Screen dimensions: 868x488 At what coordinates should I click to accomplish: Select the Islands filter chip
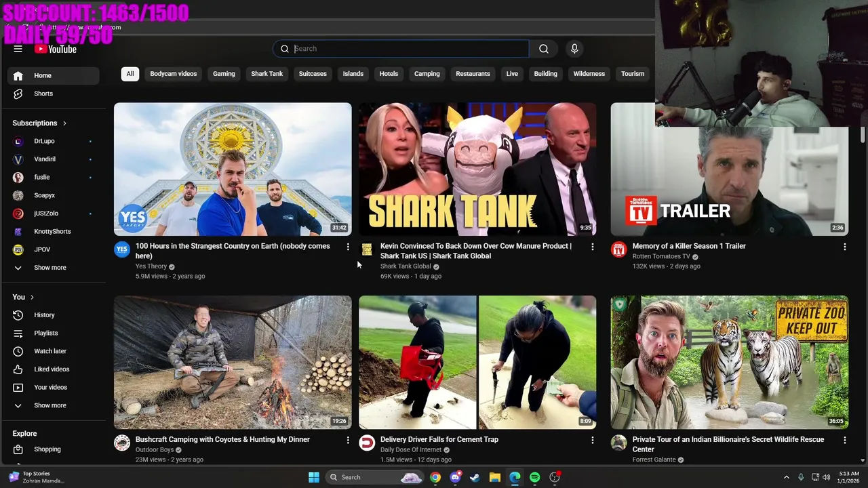point(353,74)
